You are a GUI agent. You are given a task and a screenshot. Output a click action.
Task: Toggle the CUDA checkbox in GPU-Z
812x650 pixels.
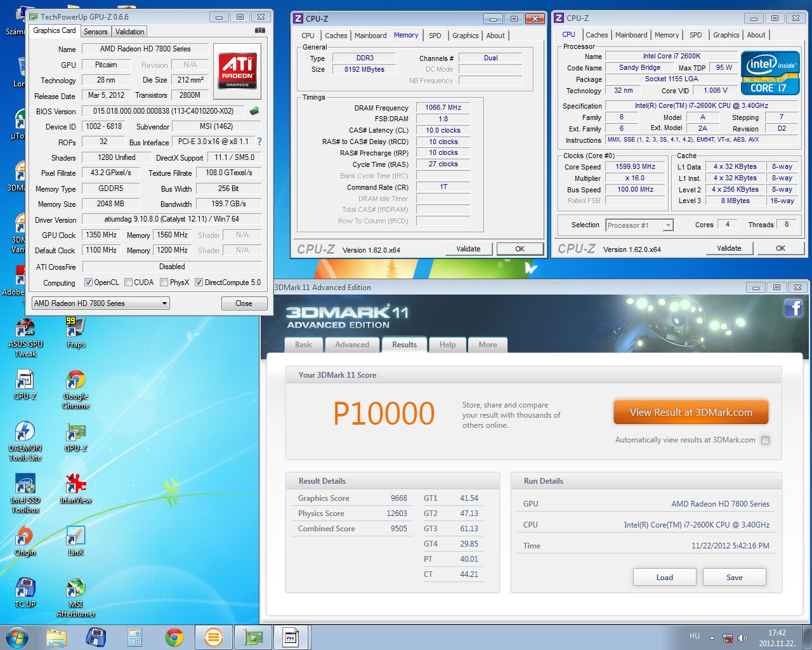click(x=129, y=282)
